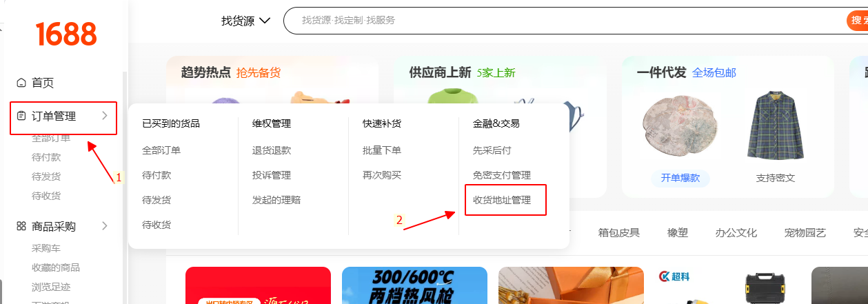The height and width of the screenshot is (304, 868).
Task: Choose 批量下单 under 快速补货
Action: coord(382,150)
